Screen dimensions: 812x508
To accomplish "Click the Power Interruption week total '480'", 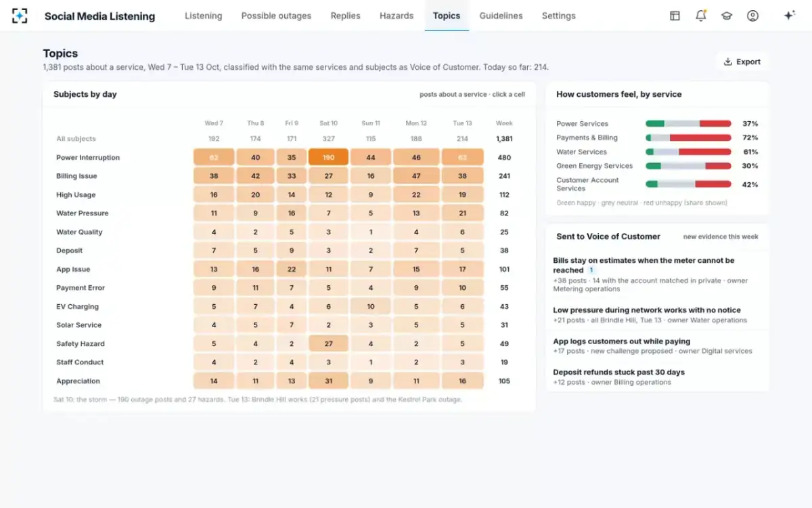I will (x=504, y=158).
